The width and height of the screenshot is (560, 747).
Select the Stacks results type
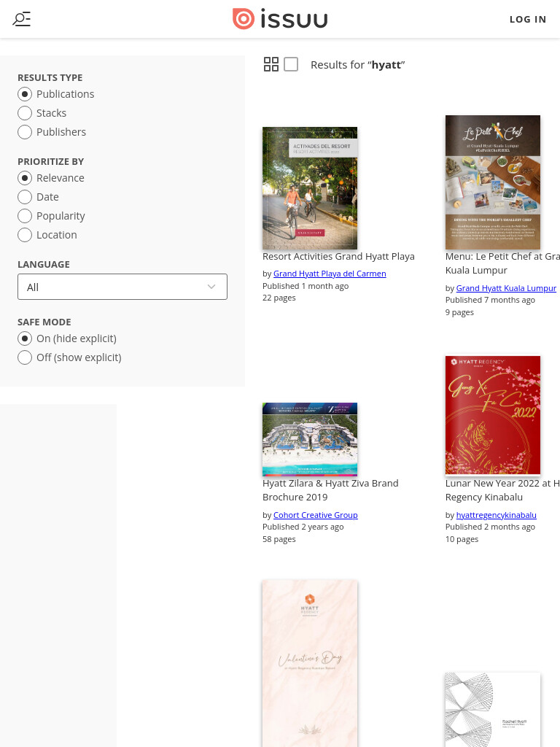(x=42, y=113)
